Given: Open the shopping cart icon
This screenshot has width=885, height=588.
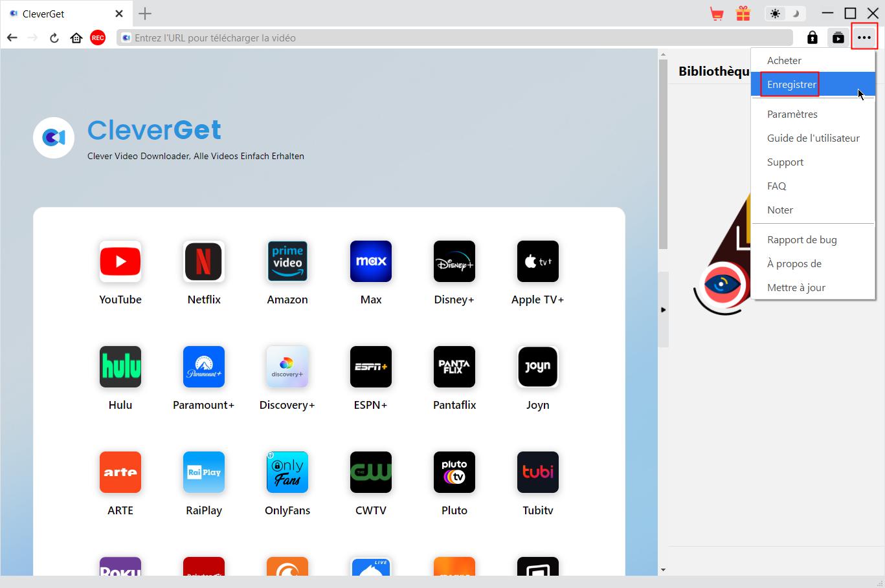Looking at the screenshot, I should pyautogui.click(x=717, y=14).
